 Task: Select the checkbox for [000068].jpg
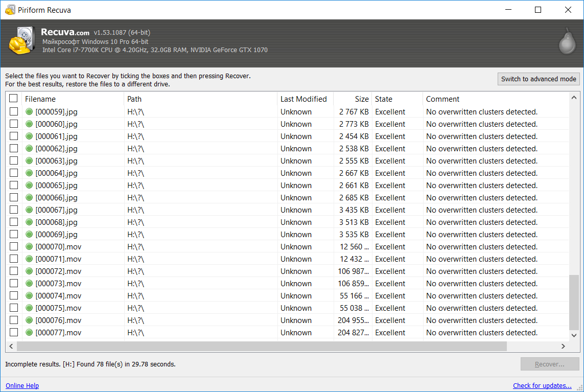[x=14, y=222]
